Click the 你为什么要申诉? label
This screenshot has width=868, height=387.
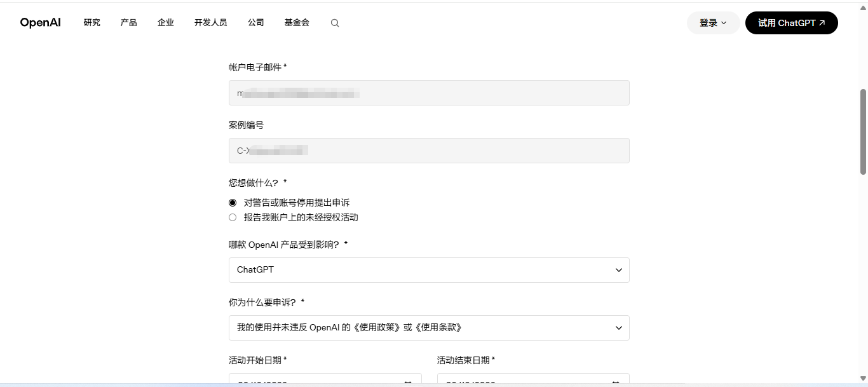tap(267, 302)
